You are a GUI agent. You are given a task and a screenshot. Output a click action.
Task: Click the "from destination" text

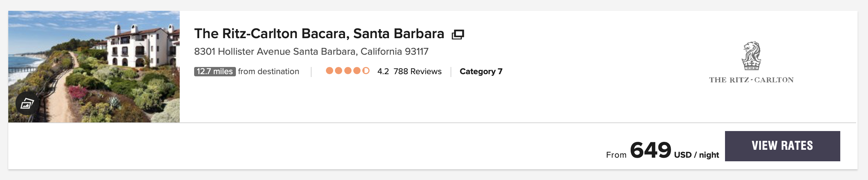tap(268, 72)
